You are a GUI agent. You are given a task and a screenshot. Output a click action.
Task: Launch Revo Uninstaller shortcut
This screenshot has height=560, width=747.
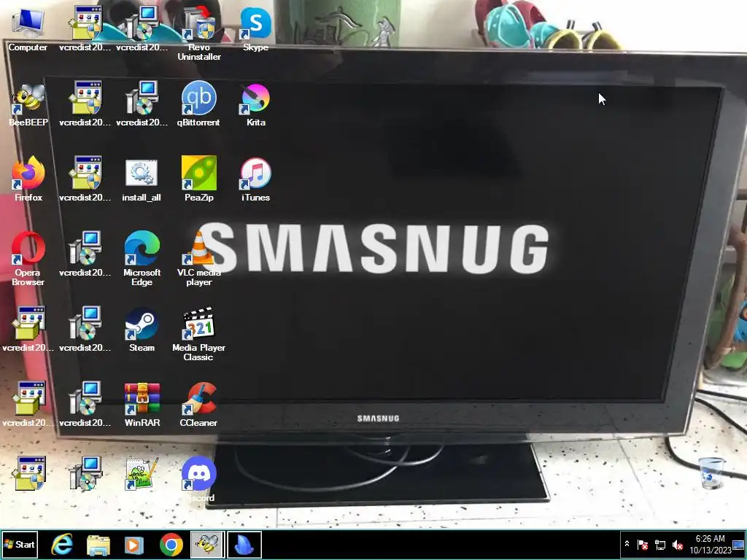[x=198, y=34]
